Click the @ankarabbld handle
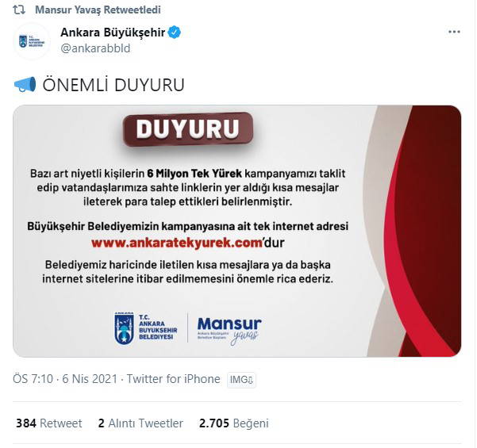The height and width of the screenshot is (448, 477). pyautogui.click(x=95, y=48)
